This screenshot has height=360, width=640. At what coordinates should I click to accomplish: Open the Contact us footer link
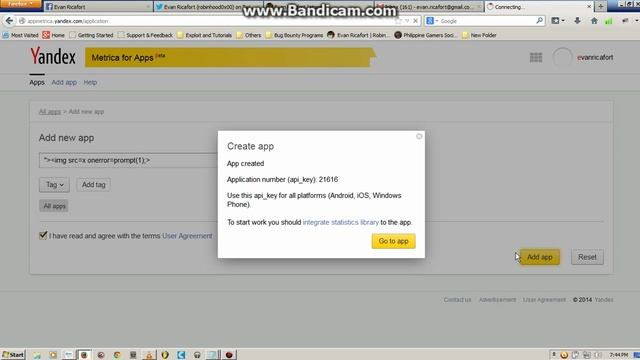pyautogui.click(x=457, y=300)
